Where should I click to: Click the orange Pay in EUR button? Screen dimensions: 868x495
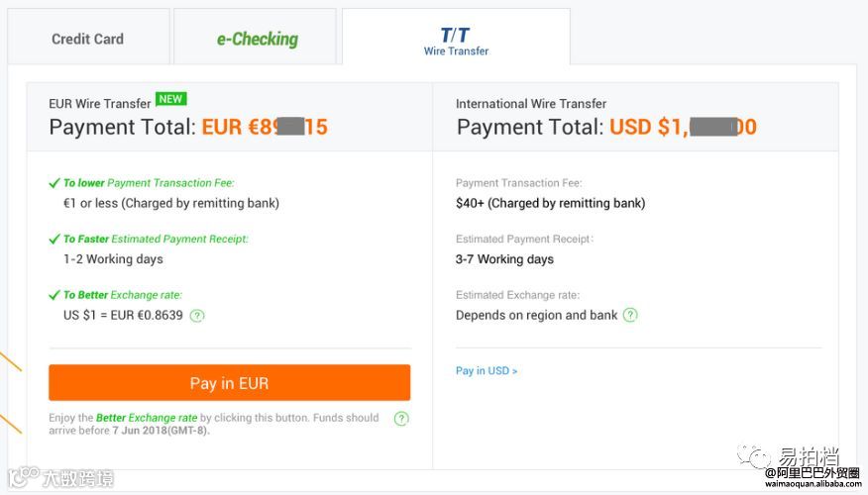click(x=229, y=383)
